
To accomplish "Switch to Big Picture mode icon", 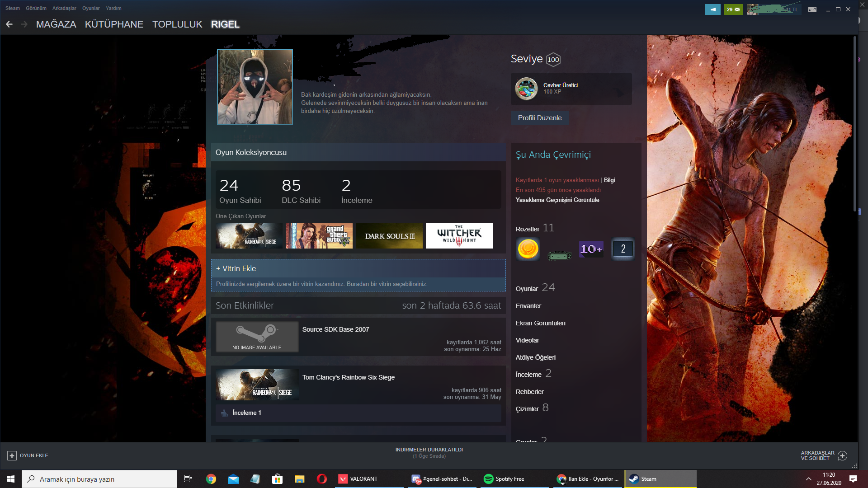I will point(812,9).
